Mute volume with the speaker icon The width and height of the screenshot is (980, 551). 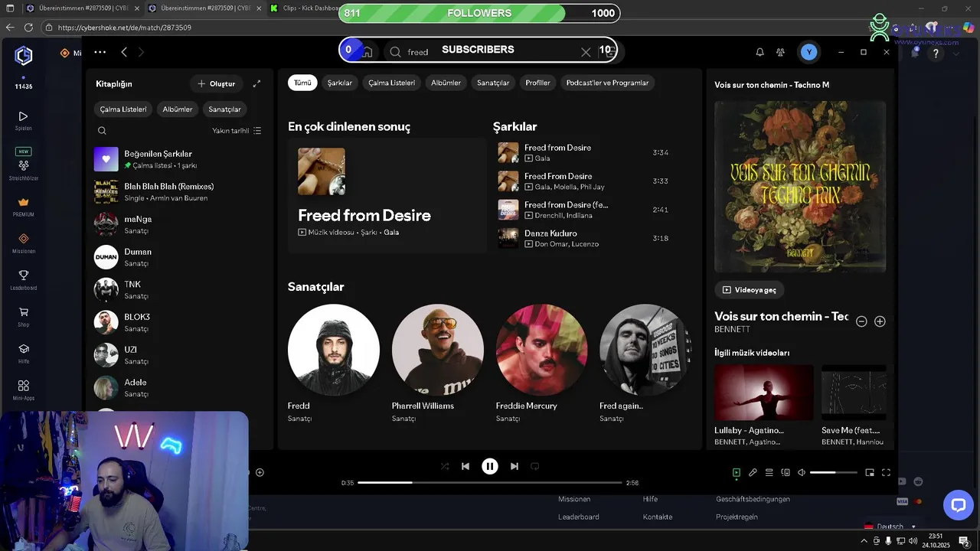[802, 473]
